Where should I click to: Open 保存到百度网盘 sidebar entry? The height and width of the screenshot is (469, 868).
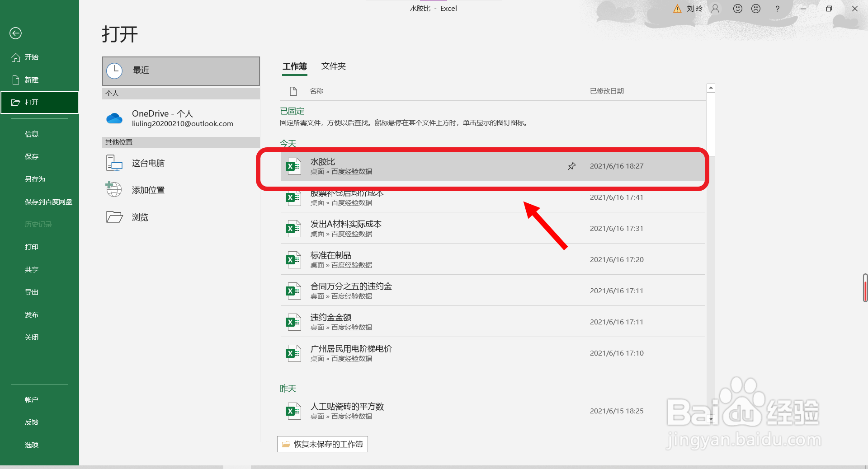[48, 202]
